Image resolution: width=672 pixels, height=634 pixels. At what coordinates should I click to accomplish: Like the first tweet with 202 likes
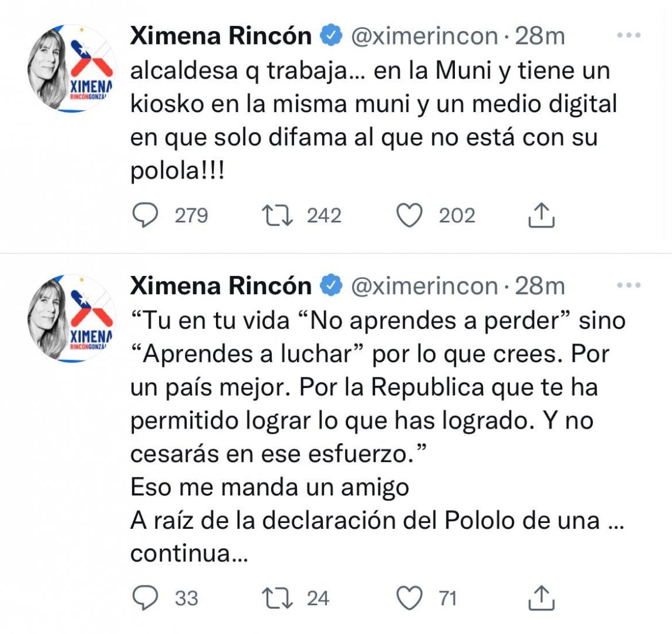[409, 215]
